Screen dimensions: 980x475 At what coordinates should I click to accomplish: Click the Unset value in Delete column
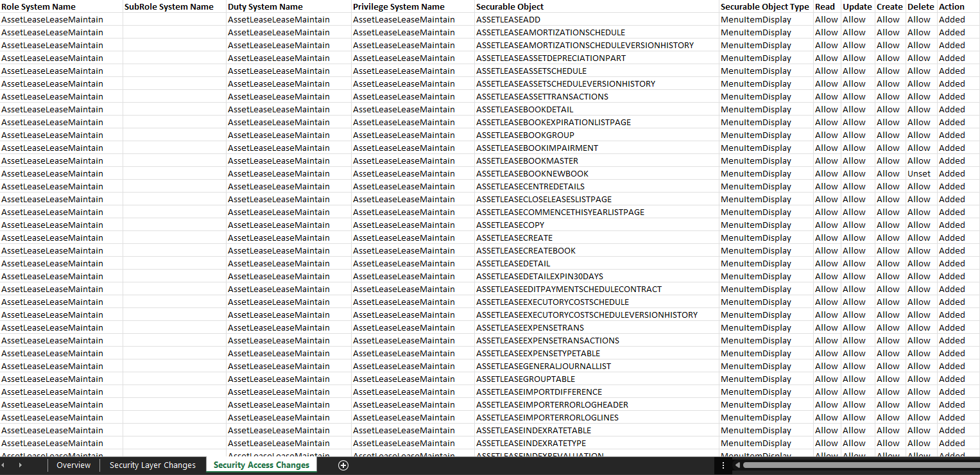(x=918, y=173)
